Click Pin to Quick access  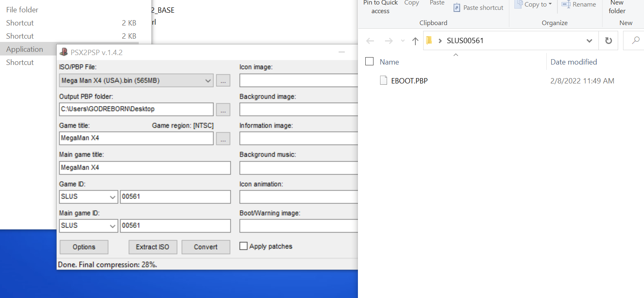click(380, 7)
